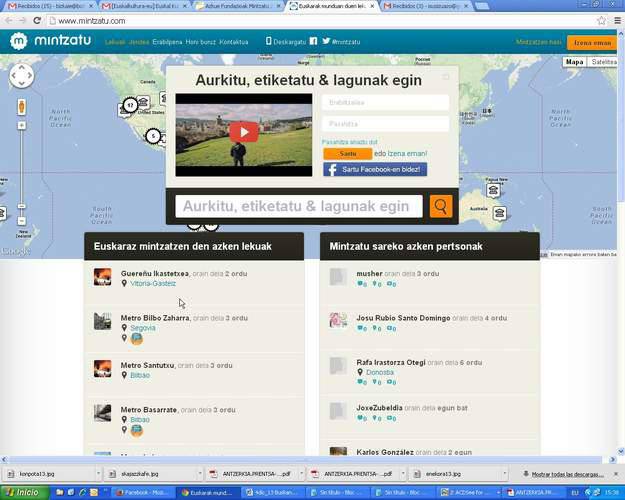Click the address bar showing www.mintzatu.com
625x500 pixels.
point(321,21)
